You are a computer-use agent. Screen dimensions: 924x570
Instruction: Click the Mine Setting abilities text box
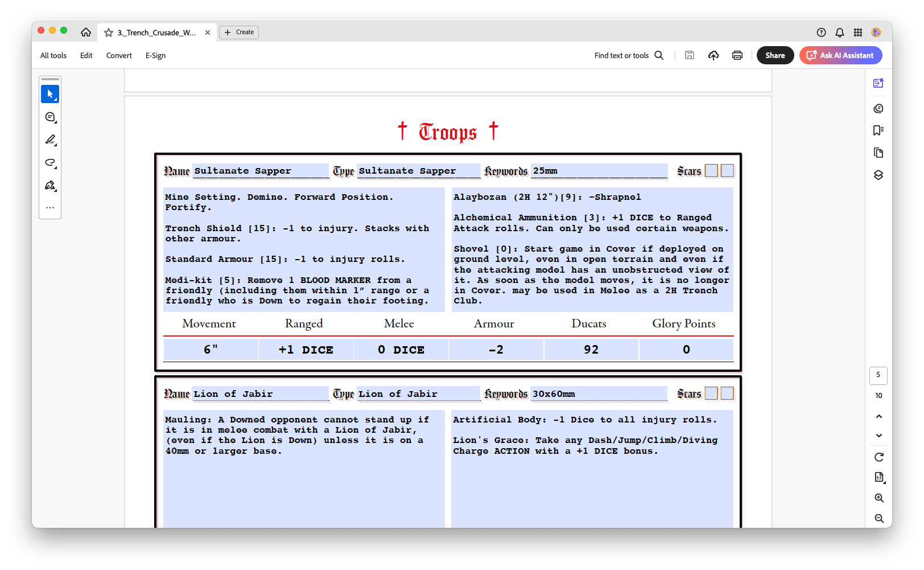(304, 249)
